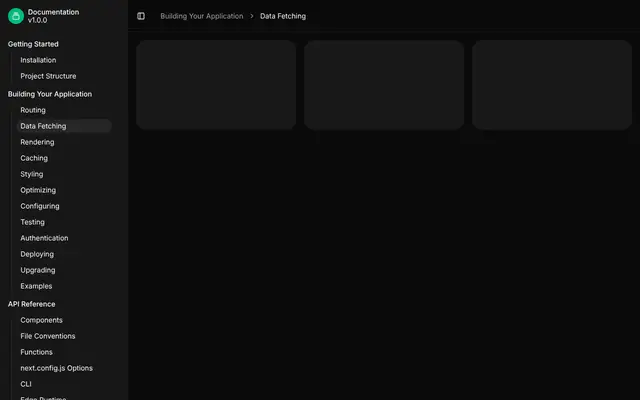Open the Routing docs
640x400 pixels.
coord(33,110)
